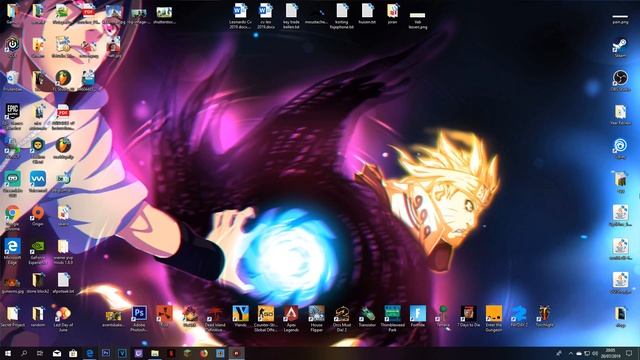Open the Action Center notifications
The image size is (640, 360).
coord(629,353)
